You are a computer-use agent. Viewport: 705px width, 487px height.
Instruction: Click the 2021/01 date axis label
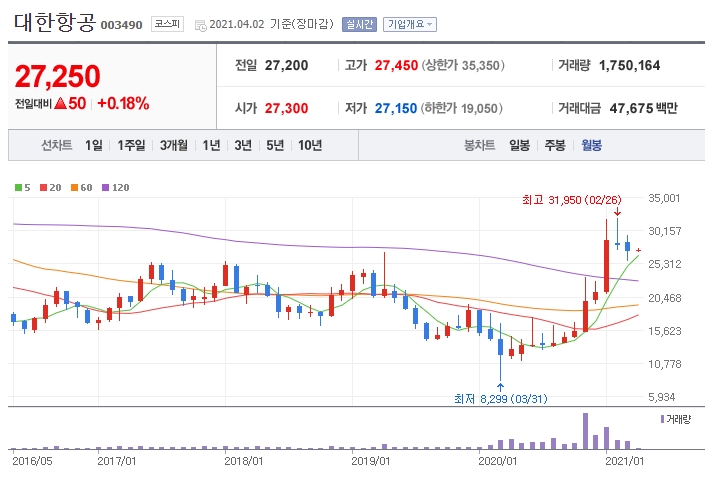pos(625,461)
